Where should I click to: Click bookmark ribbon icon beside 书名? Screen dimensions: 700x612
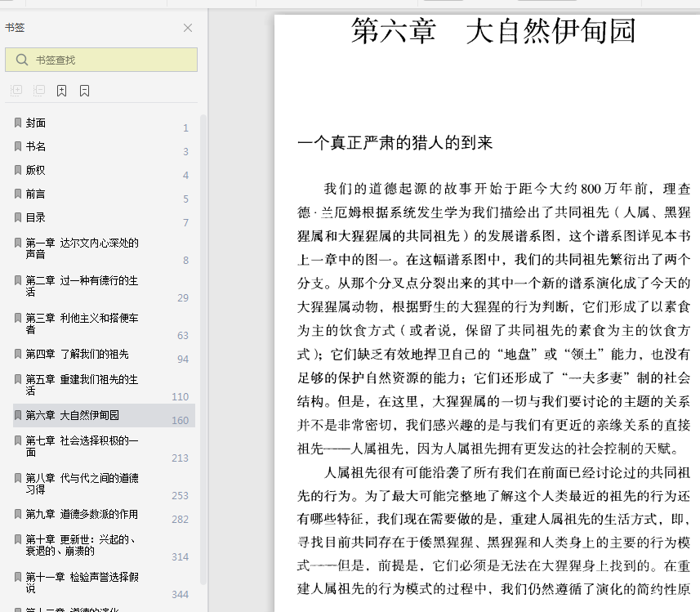18,146
